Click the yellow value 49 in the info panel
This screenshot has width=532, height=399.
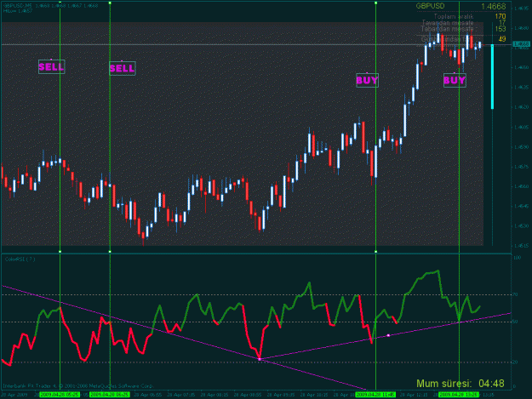502,39
